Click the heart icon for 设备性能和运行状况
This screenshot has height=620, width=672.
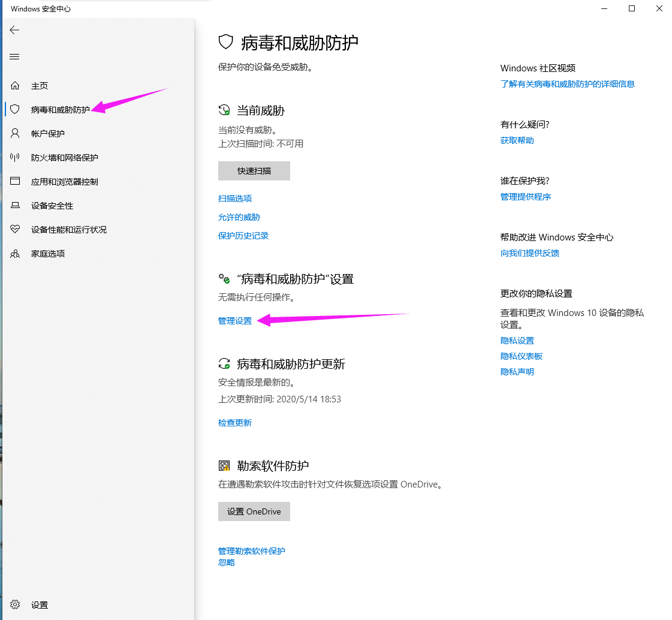click(15, 230)
